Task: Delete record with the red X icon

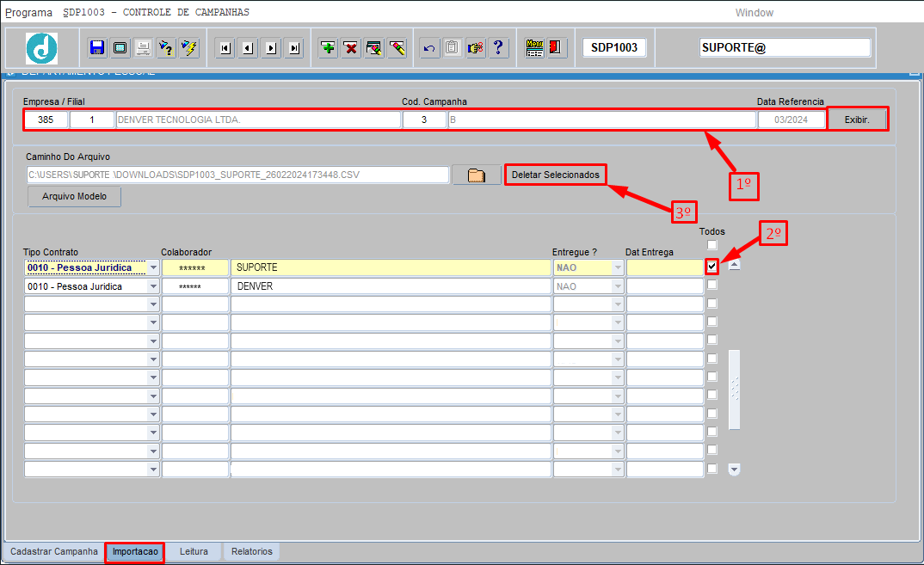Action: [x=351, y=47]
